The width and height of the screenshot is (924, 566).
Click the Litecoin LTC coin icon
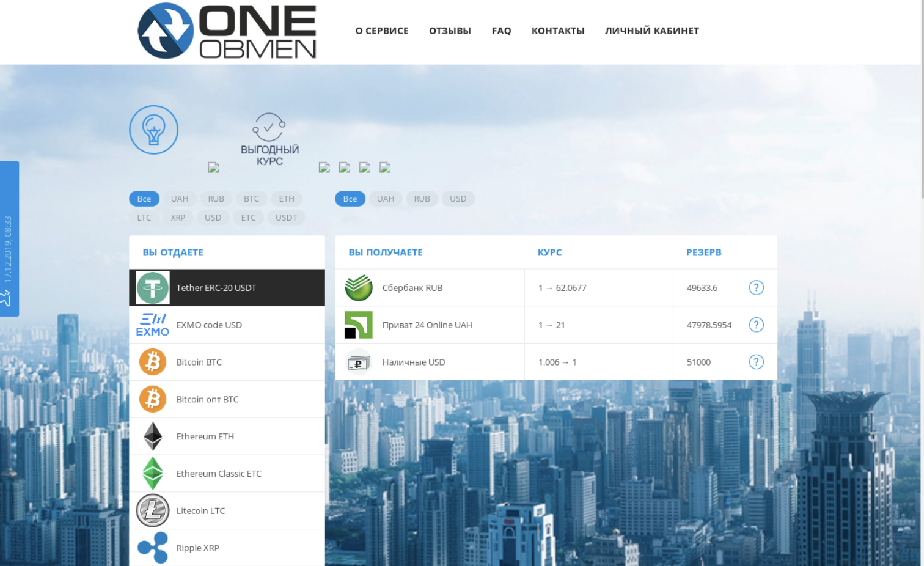coord(152,510)
